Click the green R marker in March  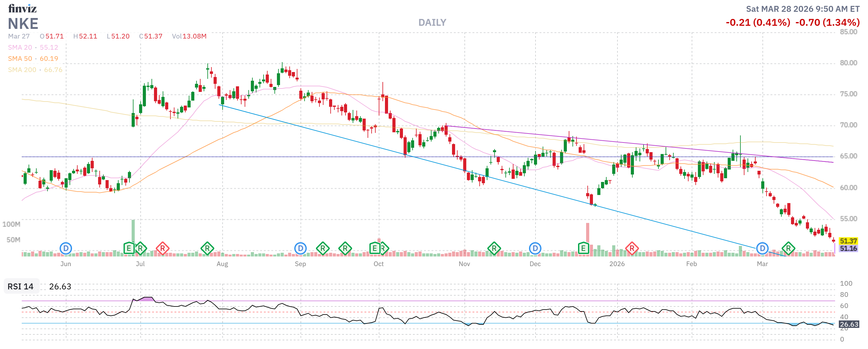click(x=788, y=249)
